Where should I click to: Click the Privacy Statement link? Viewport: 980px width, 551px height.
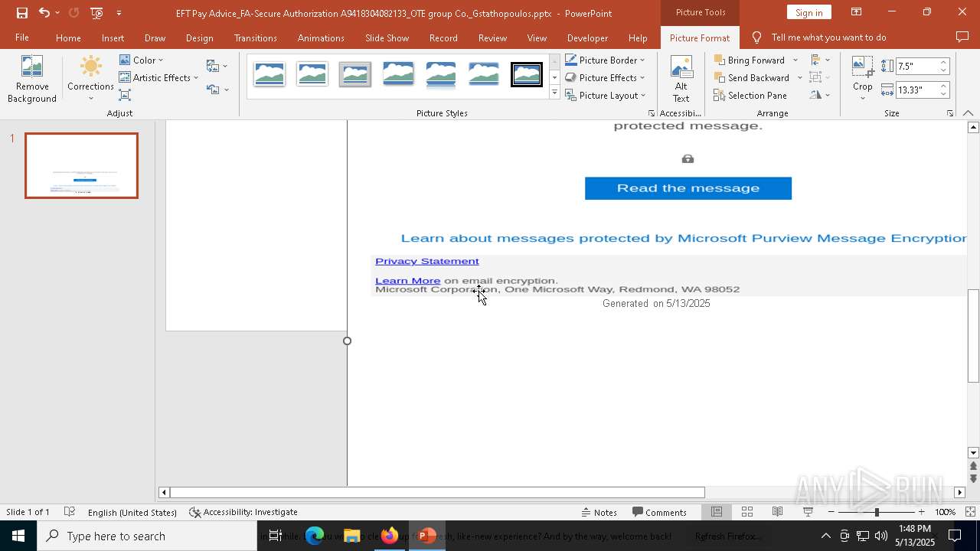point(427,261)
